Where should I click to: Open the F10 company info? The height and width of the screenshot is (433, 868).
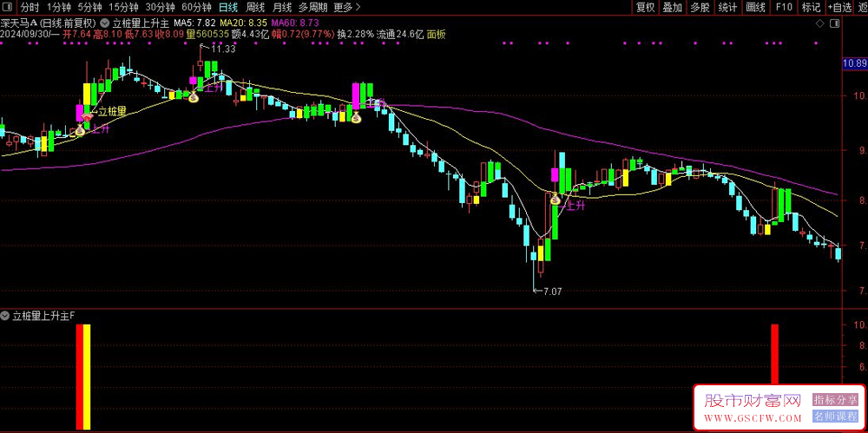(x=784, y=7)
